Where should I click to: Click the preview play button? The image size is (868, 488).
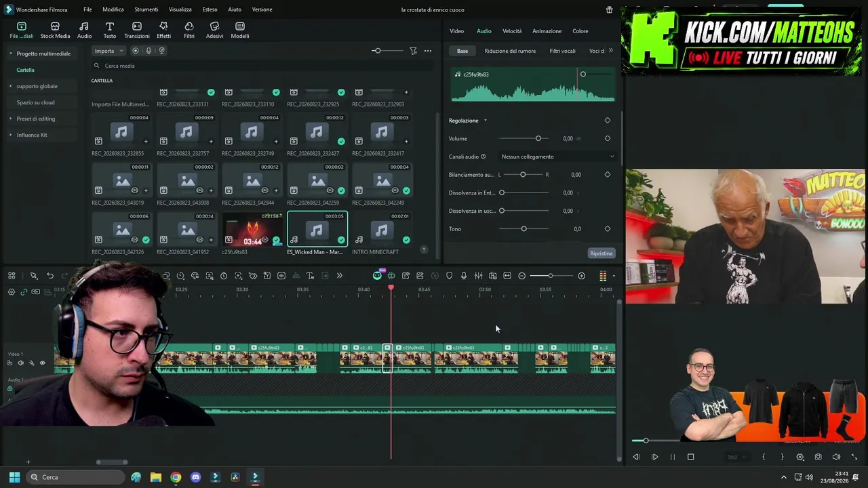click(654, 457)
